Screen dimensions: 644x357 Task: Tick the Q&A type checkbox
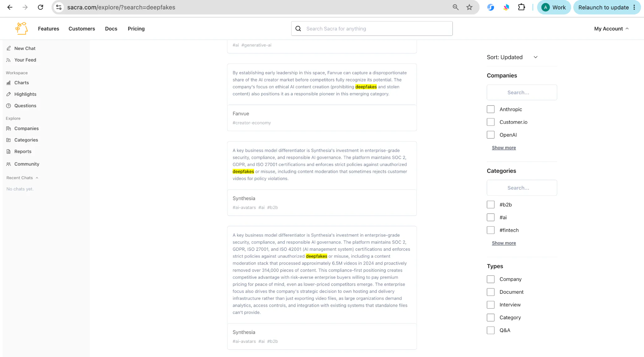[491, 330]
